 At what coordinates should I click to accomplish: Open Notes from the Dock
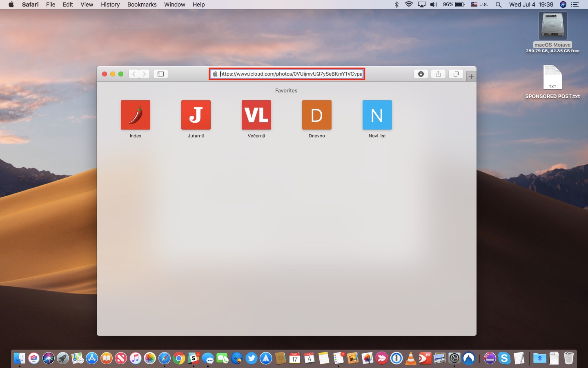coord(324,358)
